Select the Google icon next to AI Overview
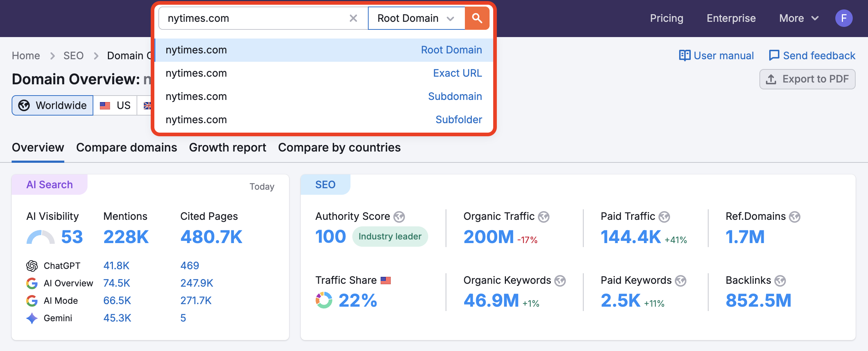The height and width of the screenshot is (351, 868). coord(32,283)
